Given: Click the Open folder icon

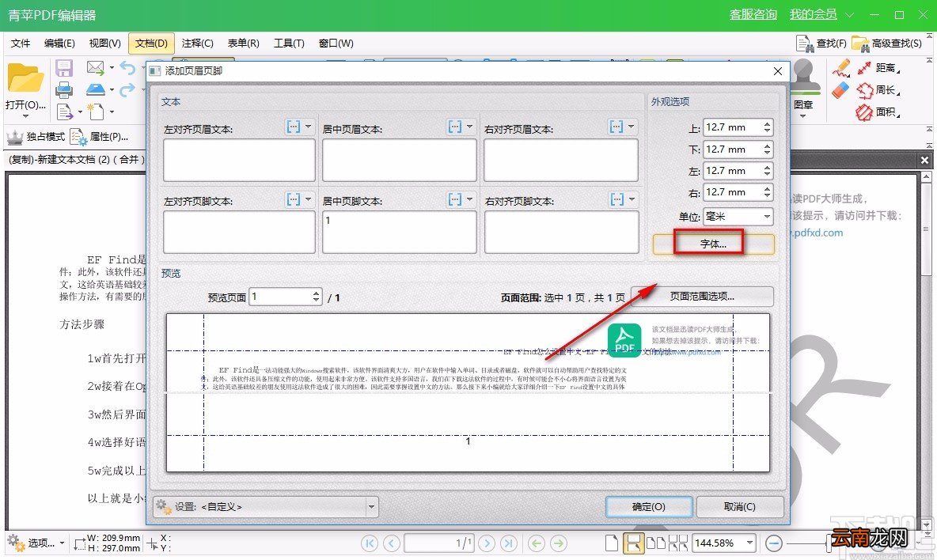Looking at the screenshot, I should pyautogui.click(x=25, y=78).
